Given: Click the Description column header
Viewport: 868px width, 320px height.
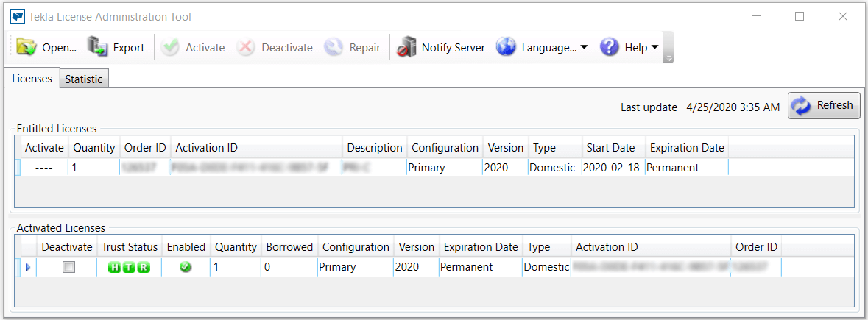Looking at the screenshot, I should click(375, 148).
